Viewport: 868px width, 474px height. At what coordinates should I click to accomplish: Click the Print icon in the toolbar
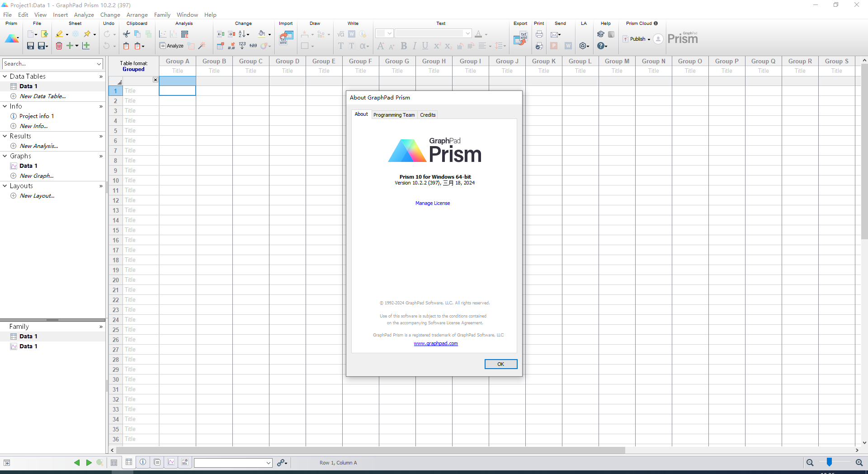539,34
